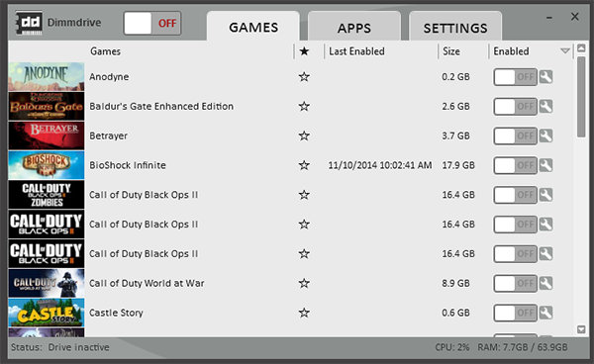The width and height of the screenshot is (594, 364).
Task: Select the red Betrayer thumbnail
Action: (x=47, y=136)
